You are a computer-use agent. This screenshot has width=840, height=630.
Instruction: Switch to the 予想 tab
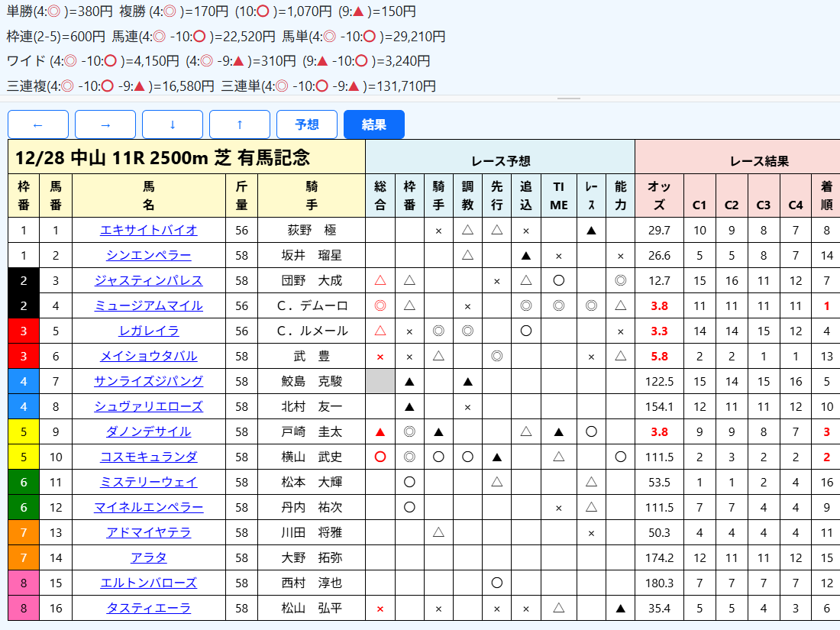(307, 124)
